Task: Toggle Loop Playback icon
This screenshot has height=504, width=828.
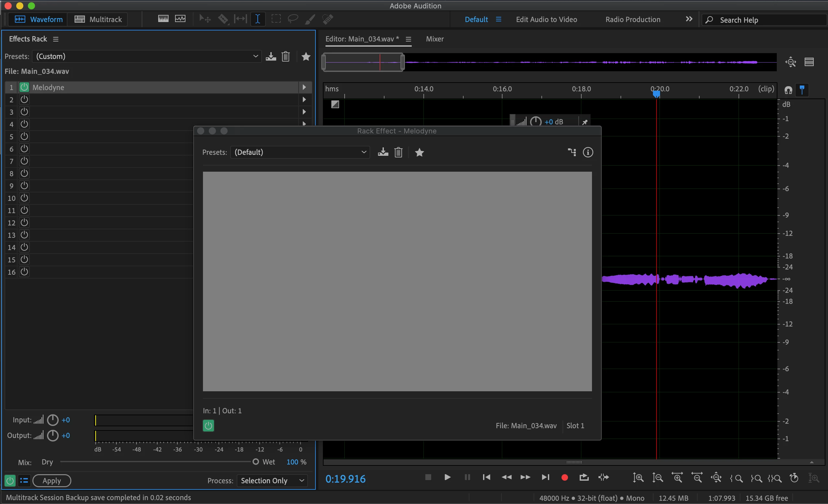Action: (584, 477)
